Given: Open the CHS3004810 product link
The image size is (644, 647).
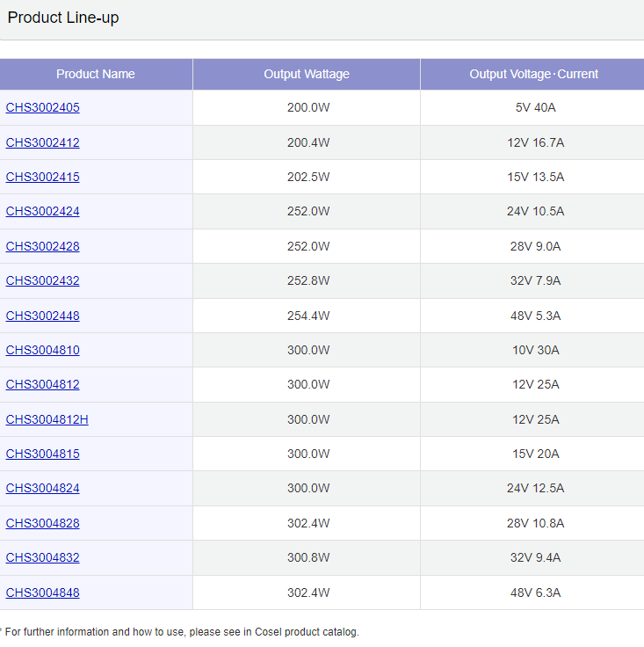Looking at the screenshot, I should tap(42, 350).
